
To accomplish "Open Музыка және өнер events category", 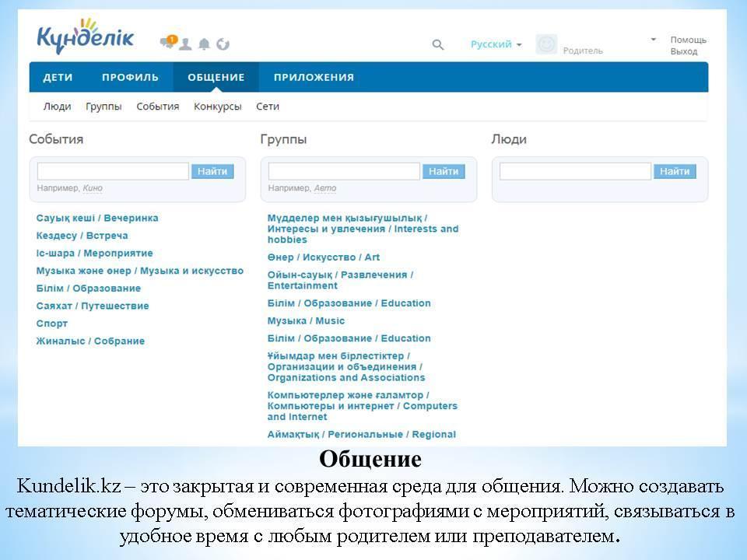I will [x=139, y=271].
